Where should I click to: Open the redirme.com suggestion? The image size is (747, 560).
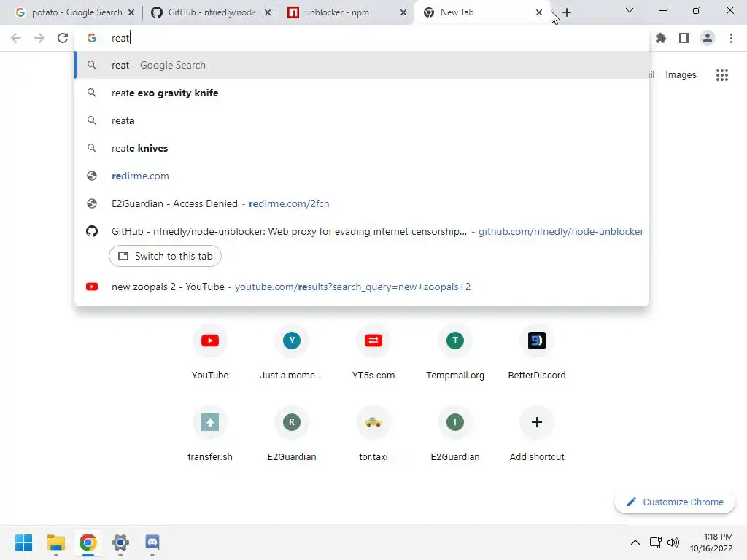pos(362,176)
